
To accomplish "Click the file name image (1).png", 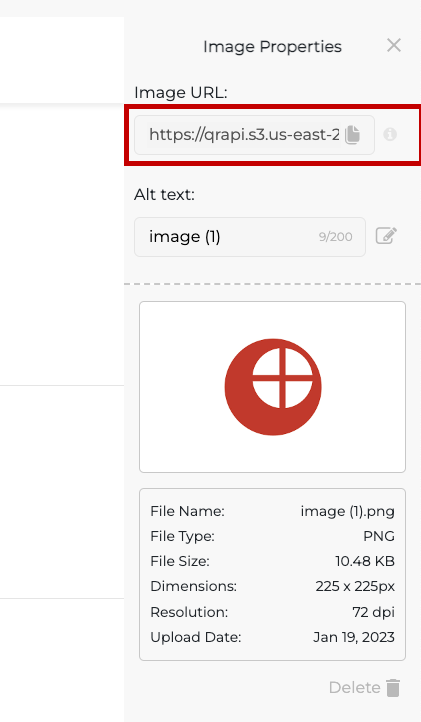I will pyautogui.click(x=348, y=511).
